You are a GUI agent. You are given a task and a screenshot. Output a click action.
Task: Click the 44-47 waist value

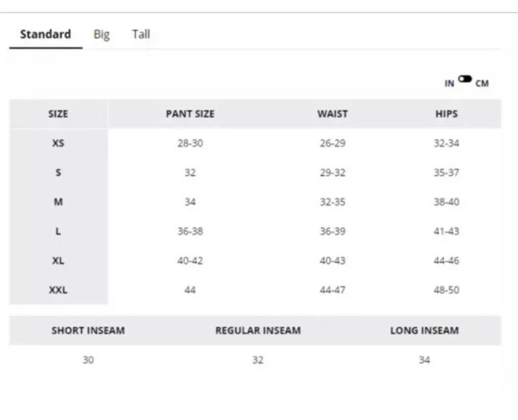tap(332, 290)
